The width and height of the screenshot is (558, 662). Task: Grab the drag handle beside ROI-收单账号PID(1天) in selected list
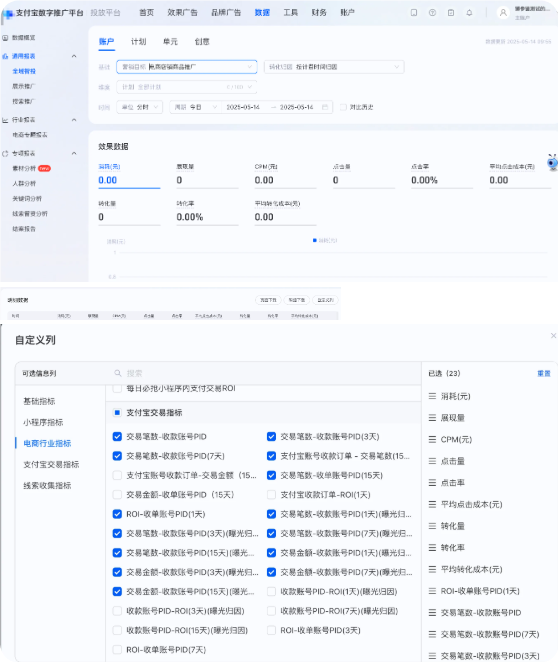coord(432,591)
